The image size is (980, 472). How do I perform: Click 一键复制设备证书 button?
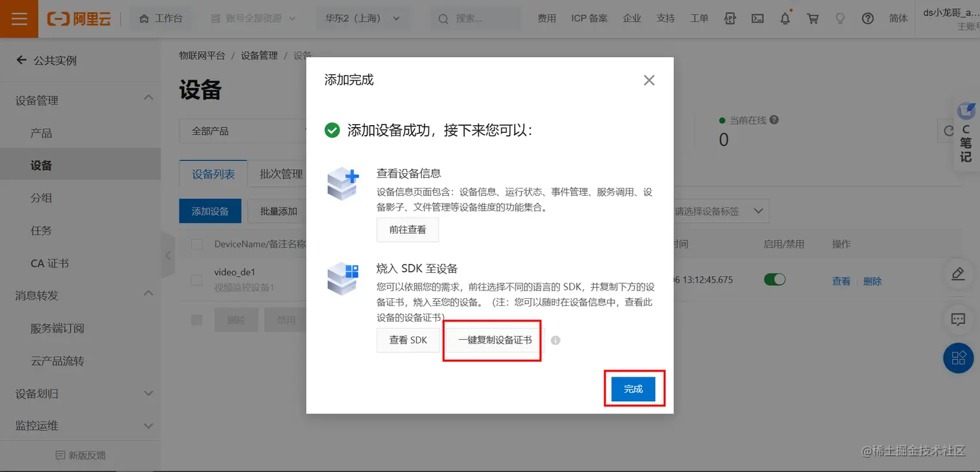point(495,340)
